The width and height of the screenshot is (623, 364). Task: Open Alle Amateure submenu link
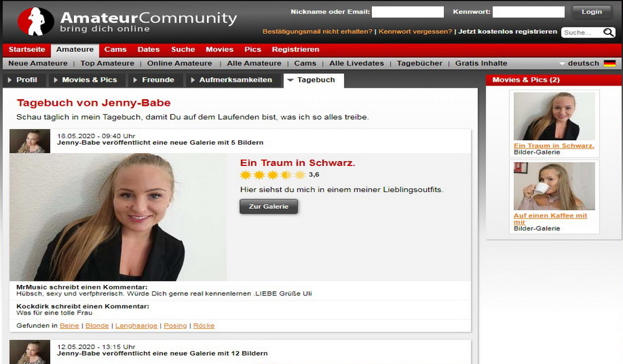tap(254, 63)
